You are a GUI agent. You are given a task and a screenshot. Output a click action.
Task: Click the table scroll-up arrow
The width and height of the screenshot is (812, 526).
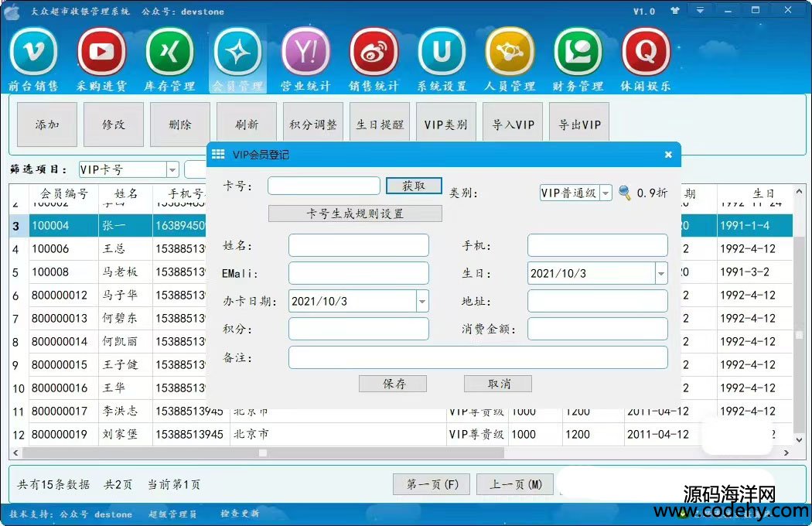click(x=799, y=191)
